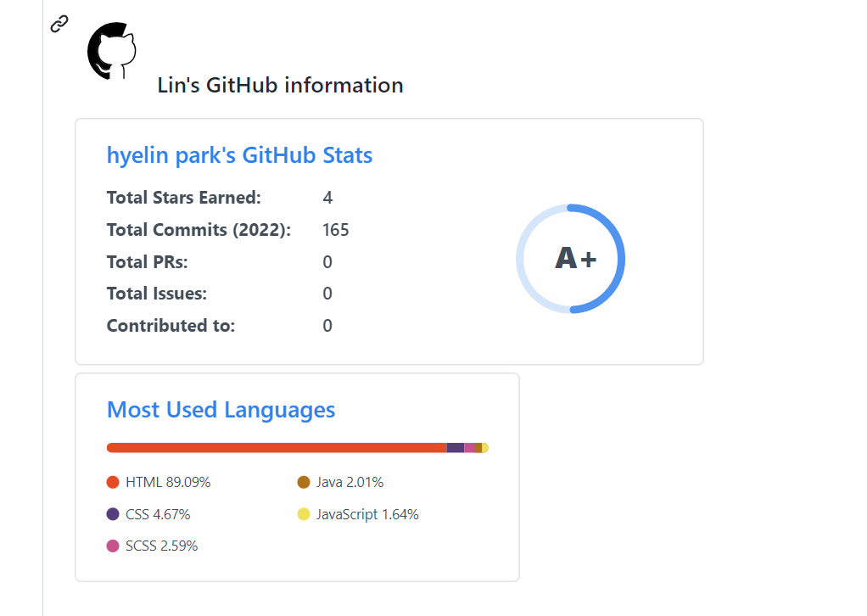Select the Total PRs value 0
The height and width of the screenshot is (616, 867).
pos(327,261)
